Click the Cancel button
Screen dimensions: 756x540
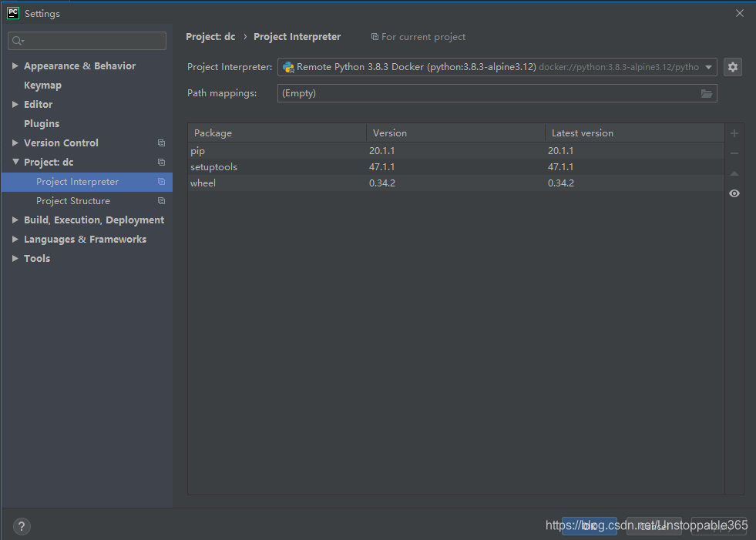tap(654, 526)
